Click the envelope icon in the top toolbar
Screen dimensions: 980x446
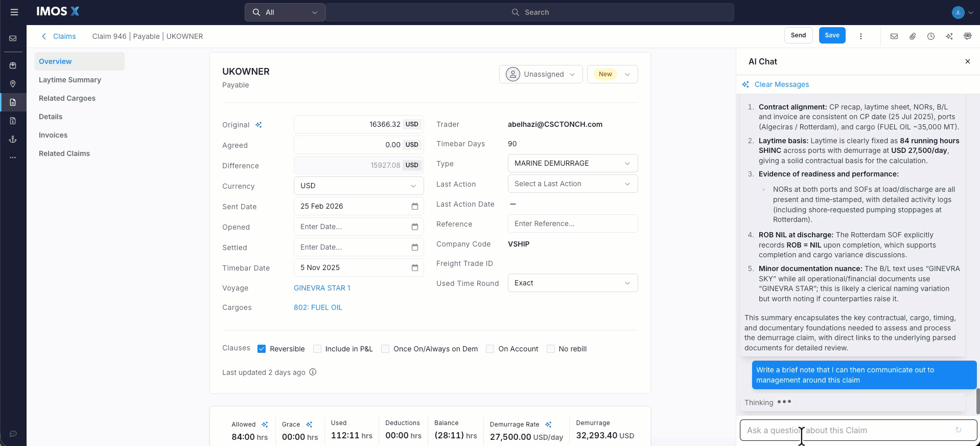894,36
